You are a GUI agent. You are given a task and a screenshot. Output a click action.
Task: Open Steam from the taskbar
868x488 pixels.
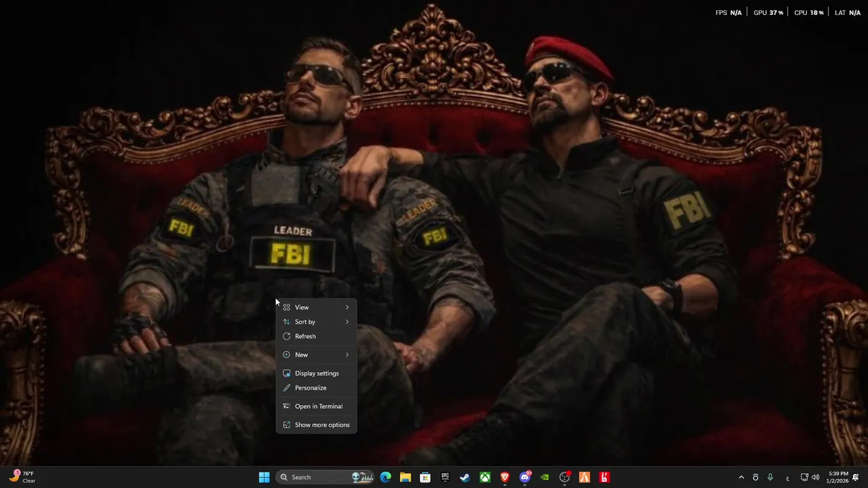pos(465,477)
